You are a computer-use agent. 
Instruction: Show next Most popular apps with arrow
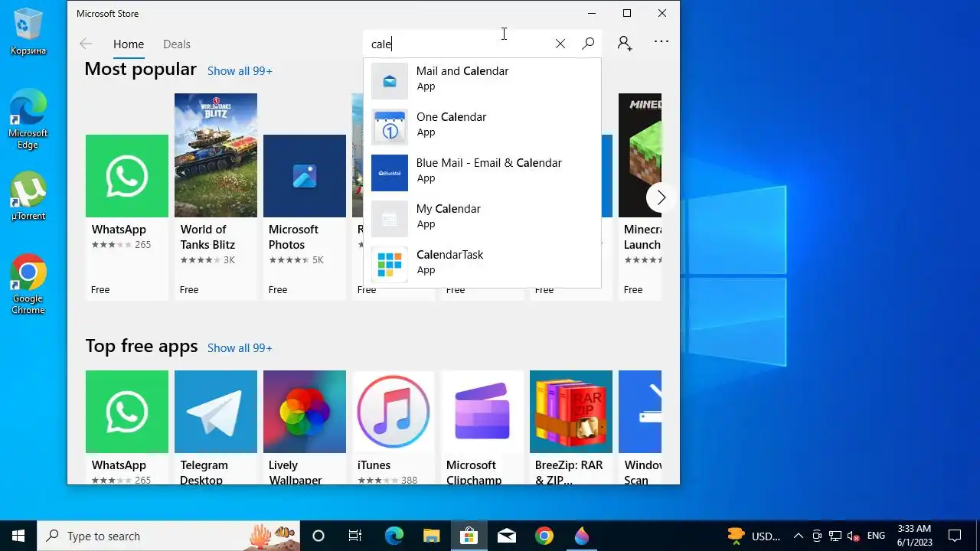(x=661, y=197)
